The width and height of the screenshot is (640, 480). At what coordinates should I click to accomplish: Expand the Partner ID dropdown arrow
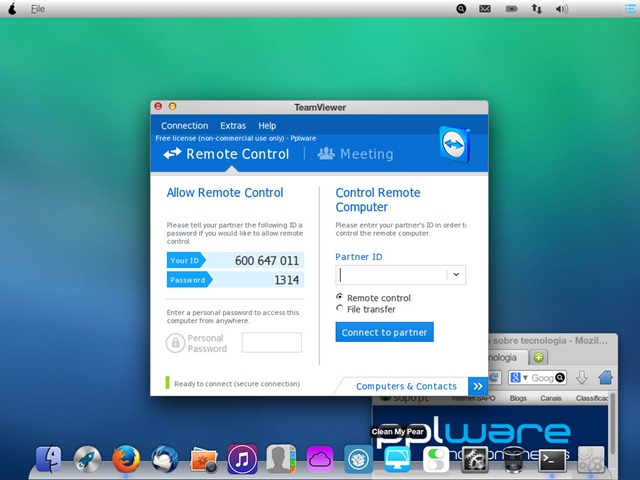[456, 275]
